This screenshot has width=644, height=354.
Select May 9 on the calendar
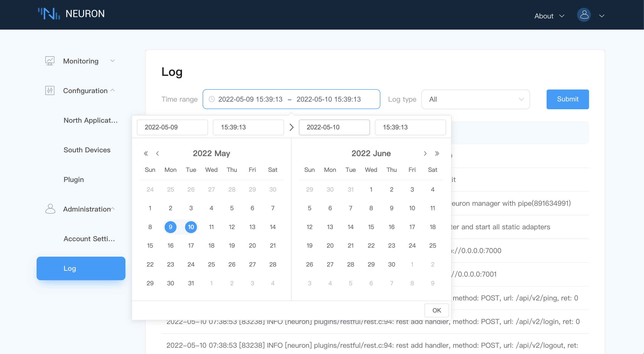pos(170,227)
